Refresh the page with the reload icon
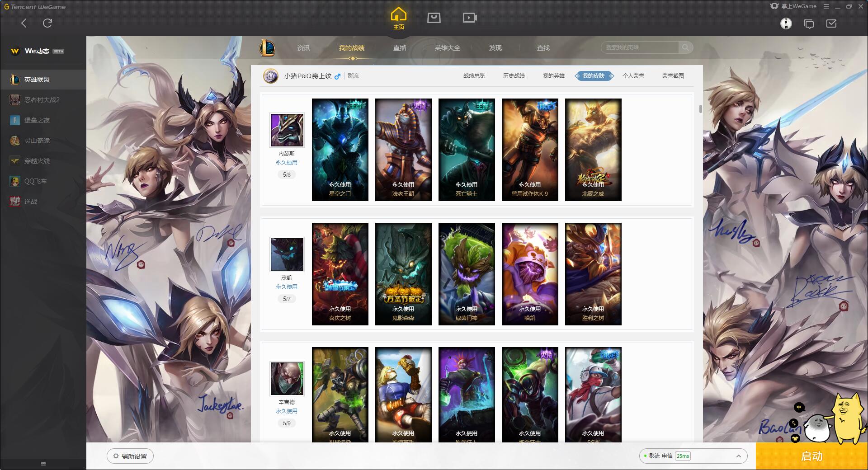Image resolution: width=868 pixels, height=470 pixels. (47, 23)
